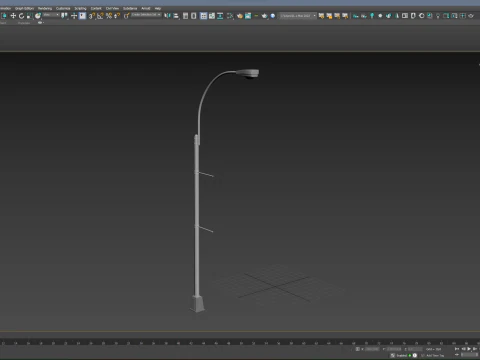This screenshot has width=480, height=360.
Task: Step to next frame
Action: click(475, 349)
